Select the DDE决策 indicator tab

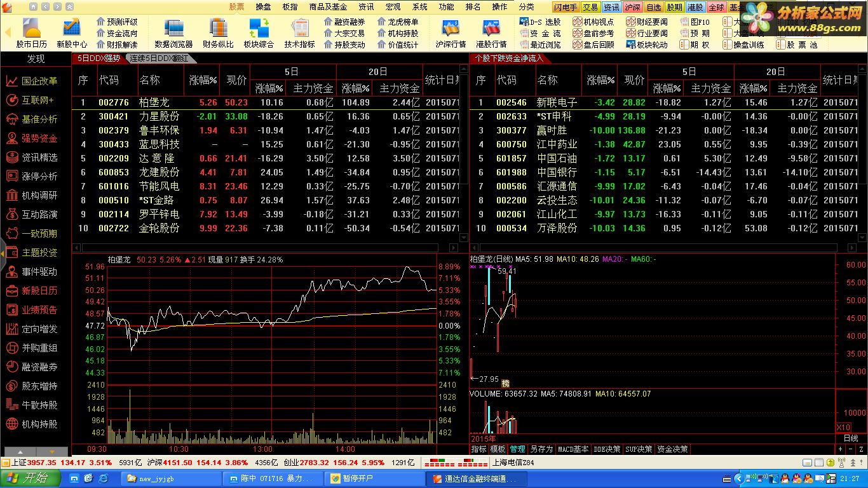(x=607, y=449)
